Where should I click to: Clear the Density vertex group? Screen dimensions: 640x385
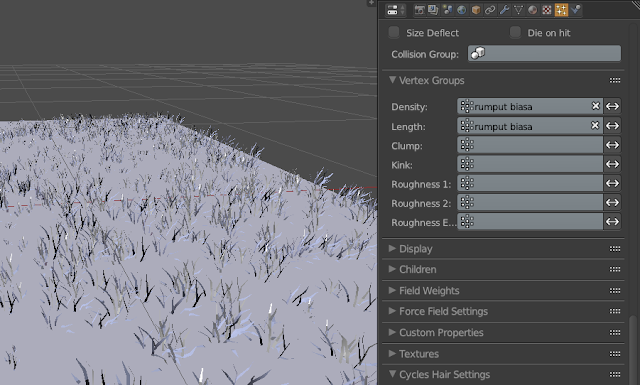click(x=596, y=106)
